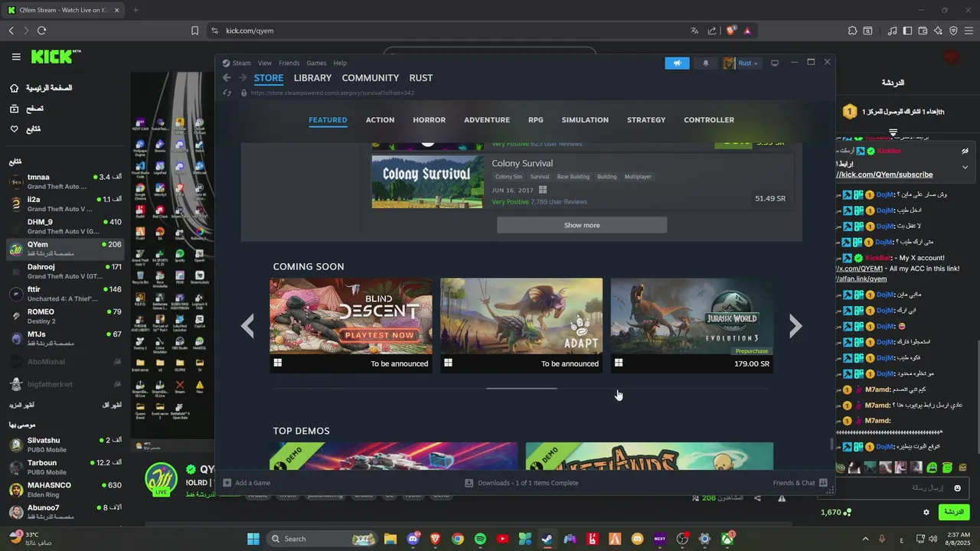Open the View menu in Steam
This screenshot has width=980, height=551.
click(265, 63)
